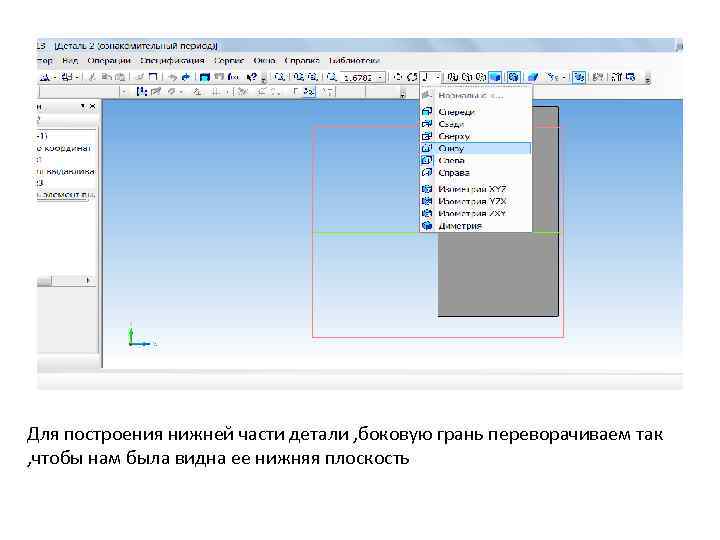
Task: Click the second toolbar icon with dropdown
Action: pos(68,77)
